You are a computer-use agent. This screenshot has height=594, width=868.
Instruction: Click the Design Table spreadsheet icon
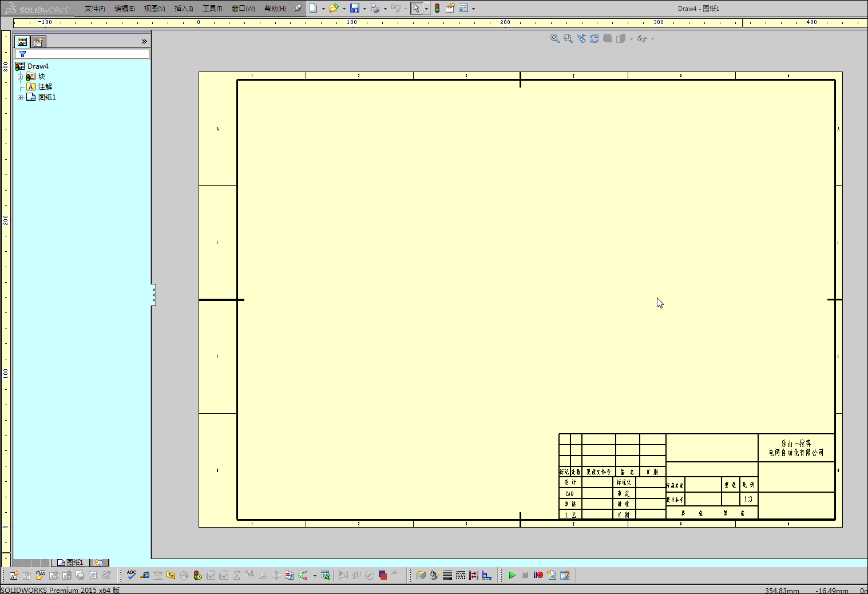click(326, 575)
